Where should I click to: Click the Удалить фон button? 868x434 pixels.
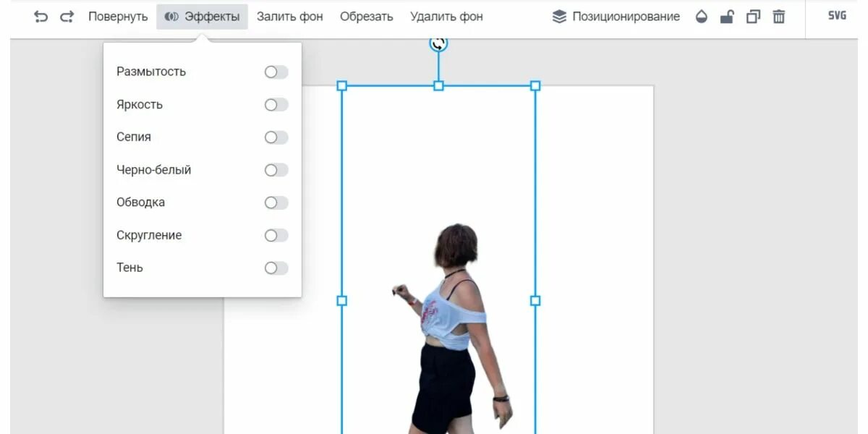[446, 17]
